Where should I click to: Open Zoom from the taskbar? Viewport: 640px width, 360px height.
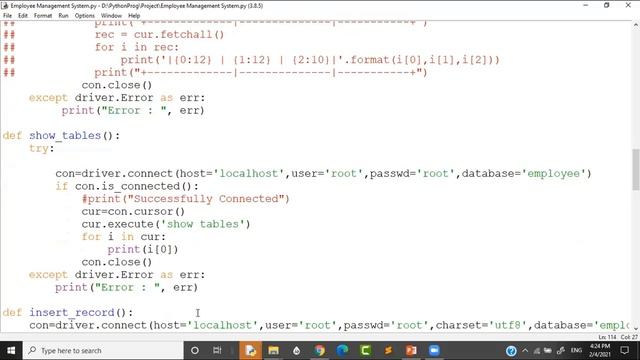click(434, 351)
